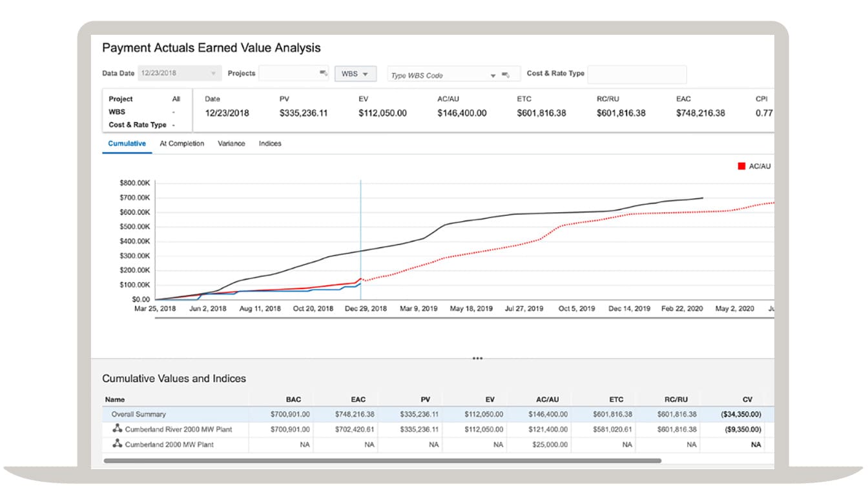This screenshot has width=868, height=493.
Task: Open the Variance tab
Action: (232, 143)
